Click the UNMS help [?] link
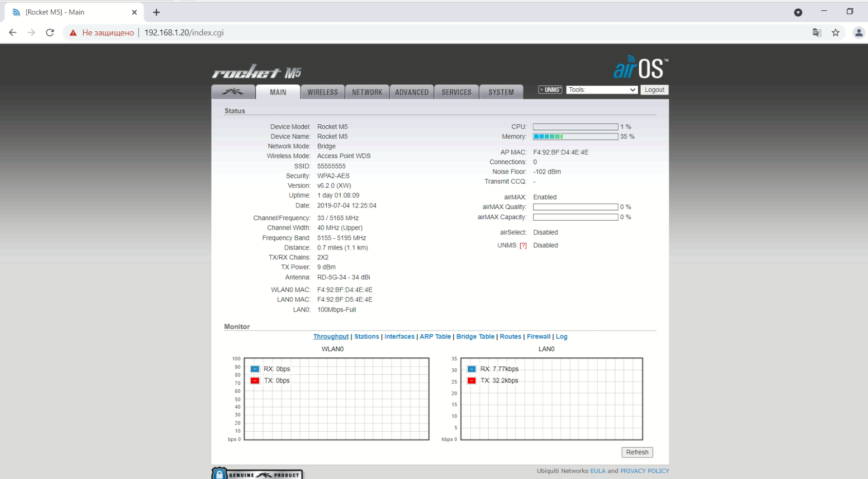This screenshot has height=479, width=868. [523, 245]
